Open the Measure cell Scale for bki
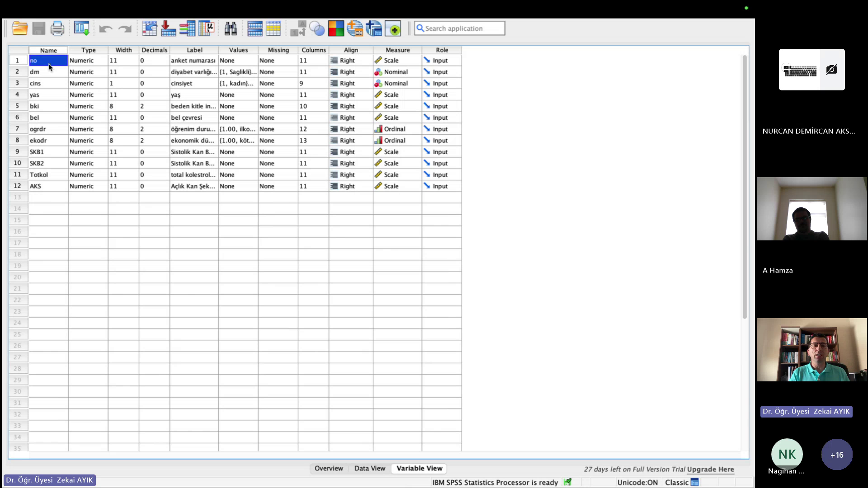This screenshot has width=868, height=488. coord(397,106)
